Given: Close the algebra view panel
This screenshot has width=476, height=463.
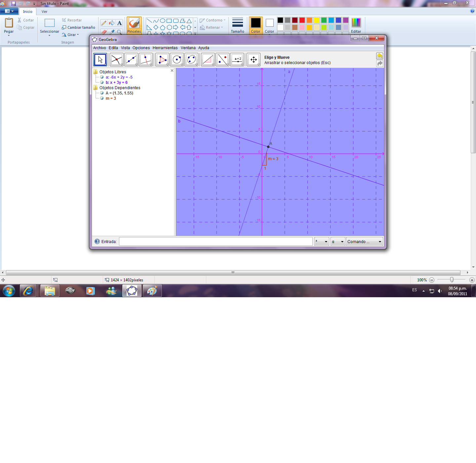Looking at the screenshot, I should [172, 71].
